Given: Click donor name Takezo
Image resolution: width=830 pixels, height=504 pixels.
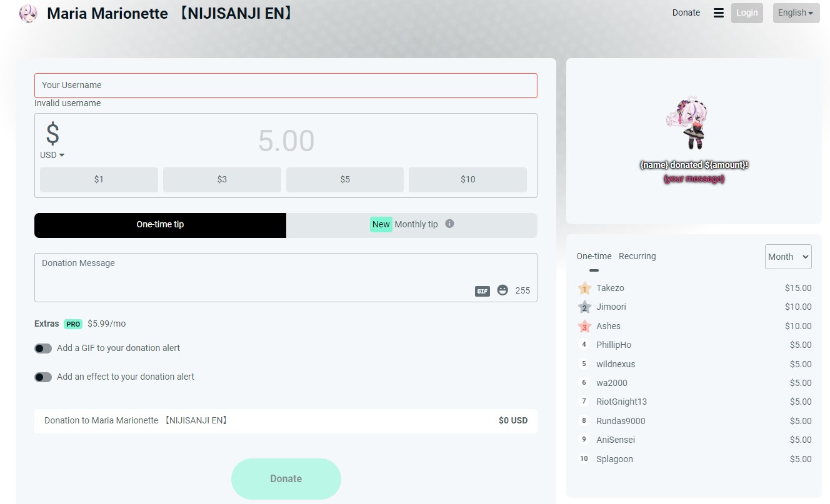Looking at the screenshot, I should [610, 288].
